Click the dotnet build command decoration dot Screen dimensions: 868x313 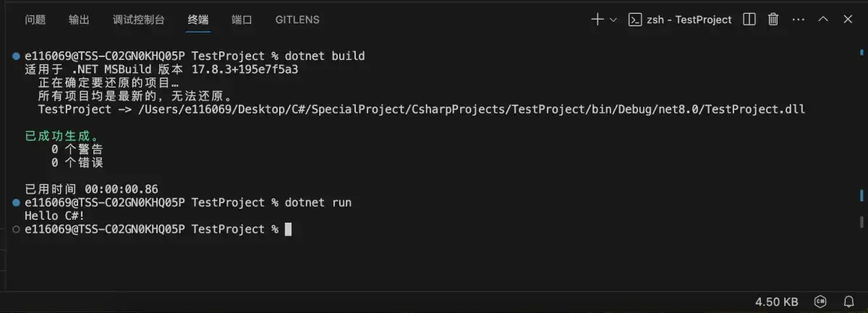click(16, 56)
